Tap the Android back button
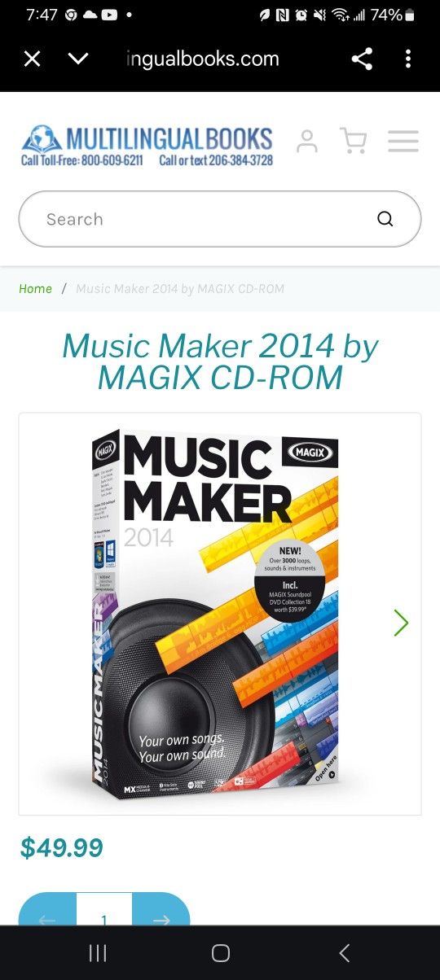This screenshot has height=980, width=440. (x=344, y=953)
